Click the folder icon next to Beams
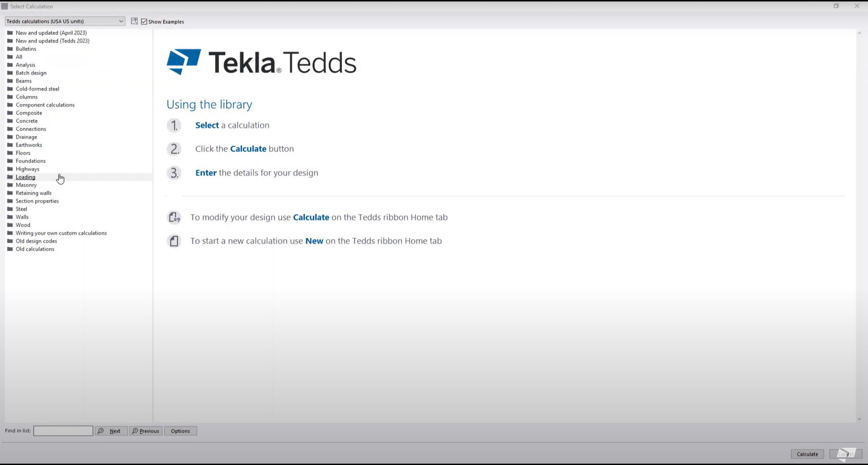868x465 pixels. (x=10, y=81)
